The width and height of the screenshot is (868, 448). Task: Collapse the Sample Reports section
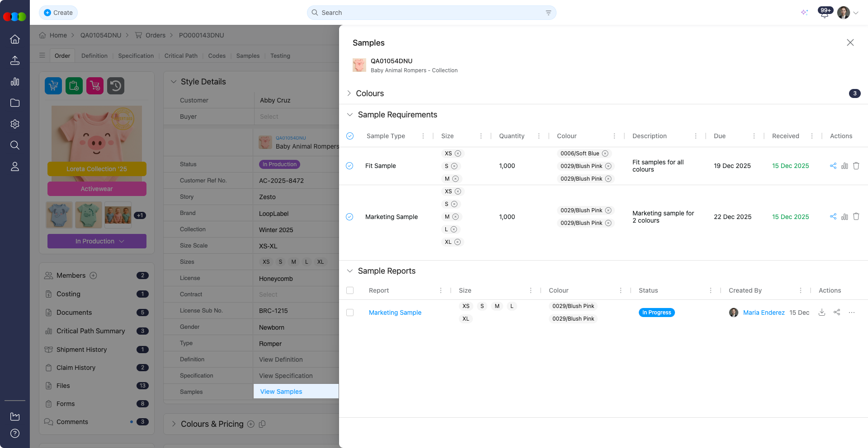349,271
